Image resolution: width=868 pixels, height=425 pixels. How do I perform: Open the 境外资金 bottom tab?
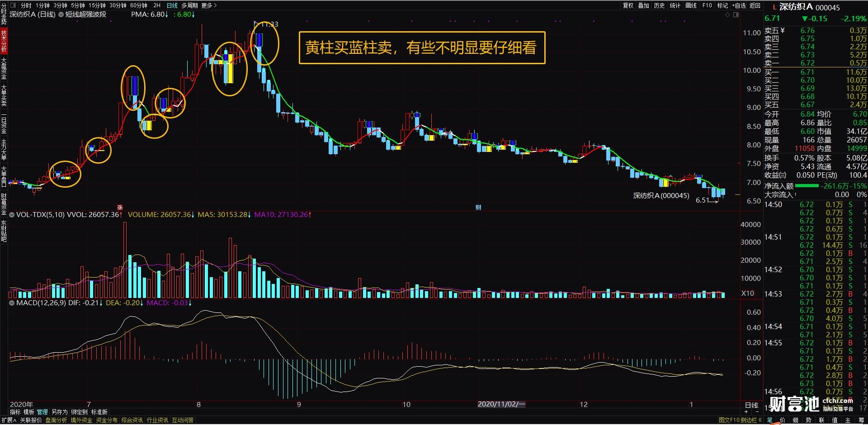point(81,420)
